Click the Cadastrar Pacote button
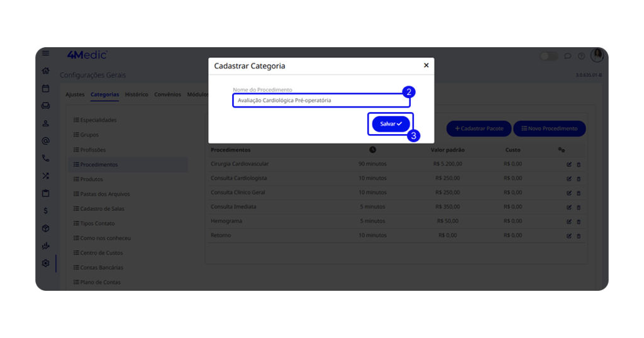The image size is (644, 338). tap(479, 128)
